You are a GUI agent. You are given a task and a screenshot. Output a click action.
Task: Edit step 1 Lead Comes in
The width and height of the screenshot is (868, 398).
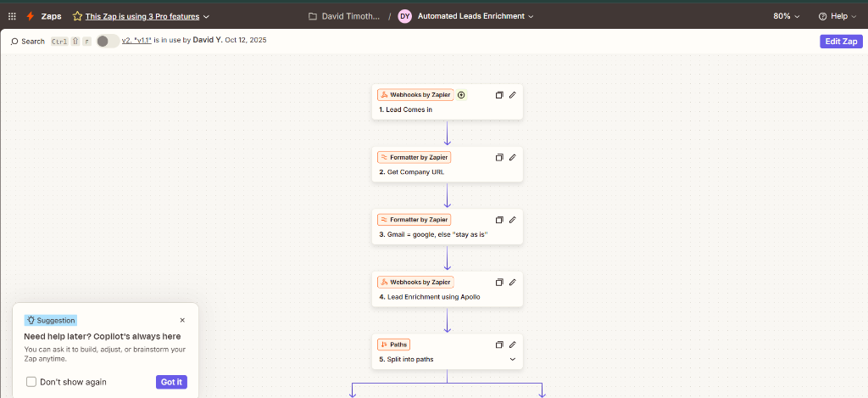(x=513, y=95)
